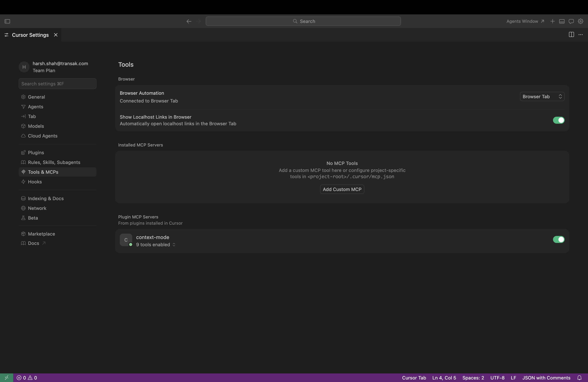
Task: Open the remote connection icon in status bar
Action: [7, 378]
